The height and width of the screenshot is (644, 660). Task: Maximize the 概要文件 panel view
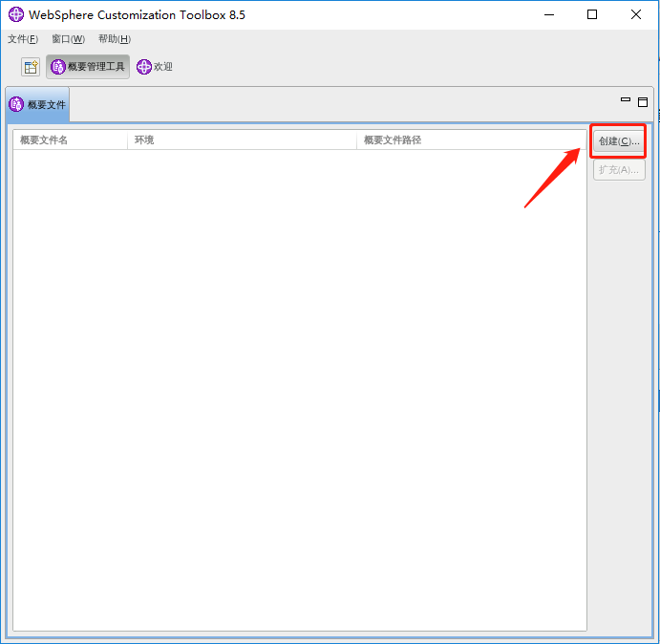pos(642,102)
